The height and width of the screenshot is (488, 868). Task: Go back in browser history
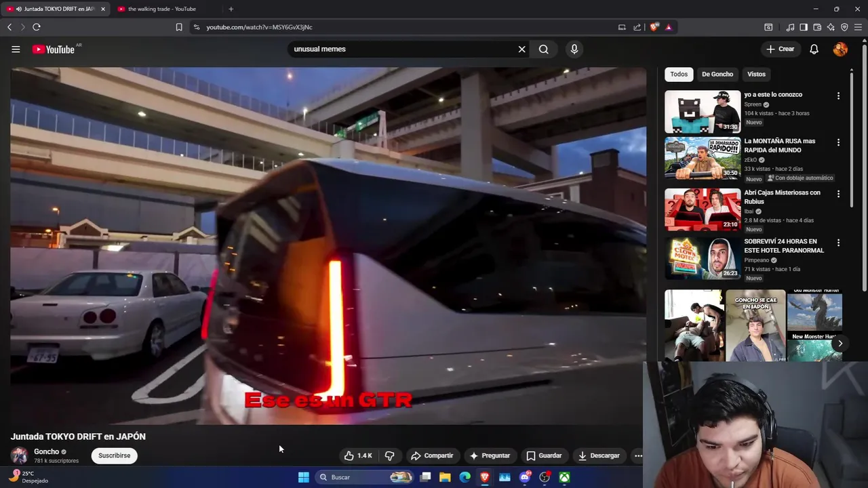9,27
